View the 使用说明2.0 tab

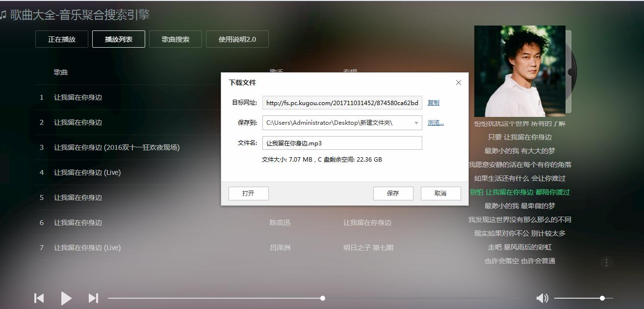(237, 39)
